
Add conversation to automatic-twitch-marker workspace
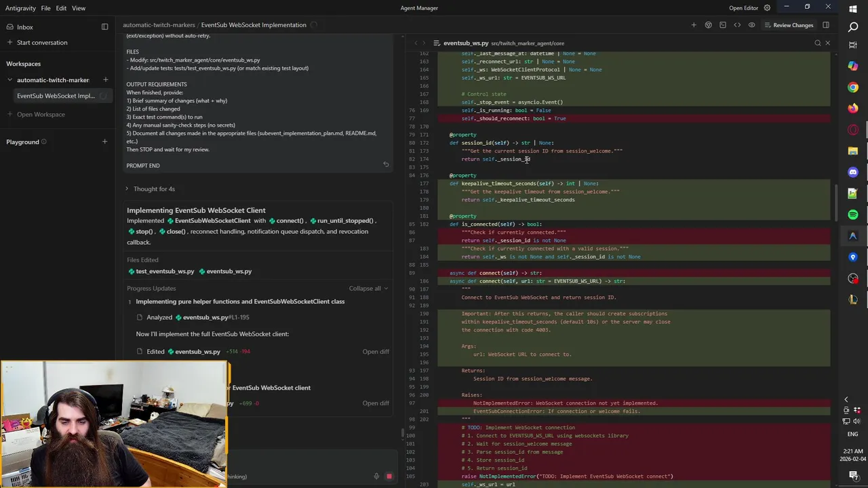[x=105, y=80]
